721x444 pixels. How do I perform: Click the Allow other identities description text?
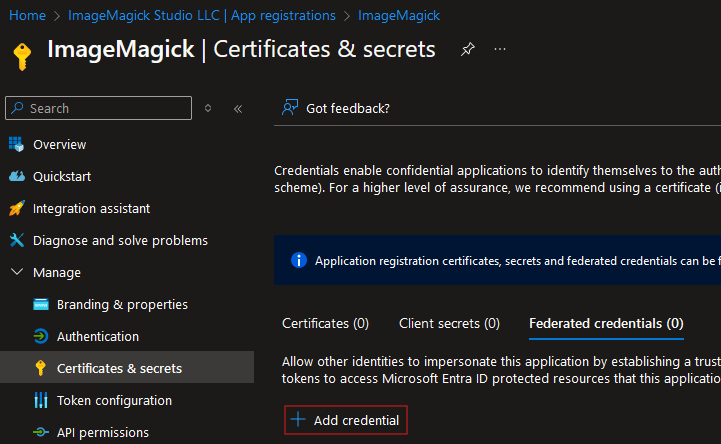(x=501, y=370)
